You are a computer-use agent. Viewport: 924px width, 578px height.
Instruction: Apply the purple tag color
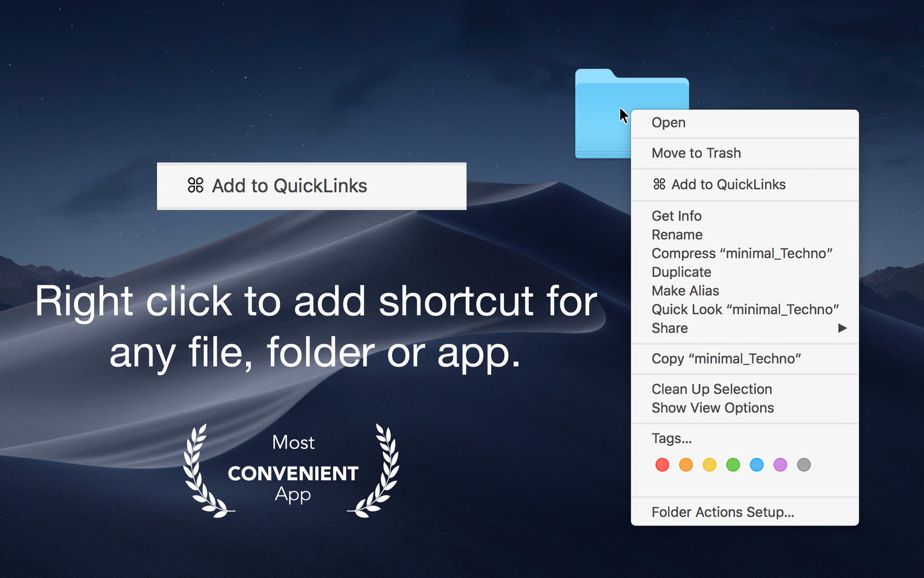click(780, 465)
